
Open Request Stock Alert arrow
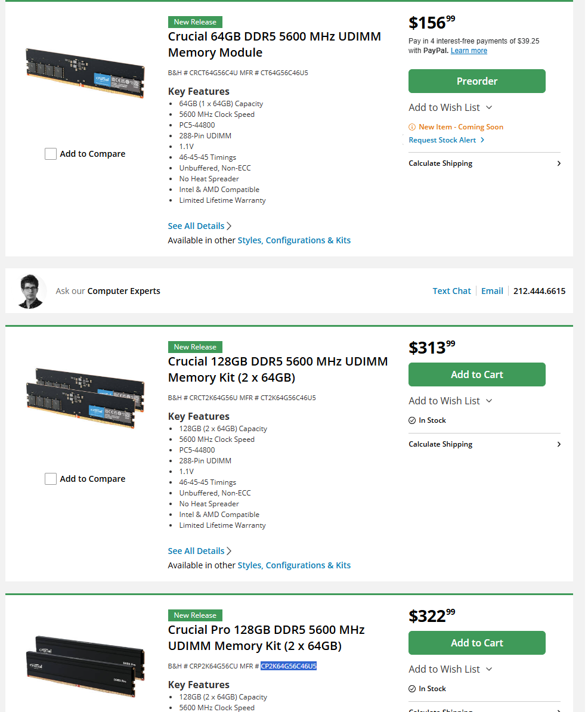pyautogui.click(x=482, y=140)
